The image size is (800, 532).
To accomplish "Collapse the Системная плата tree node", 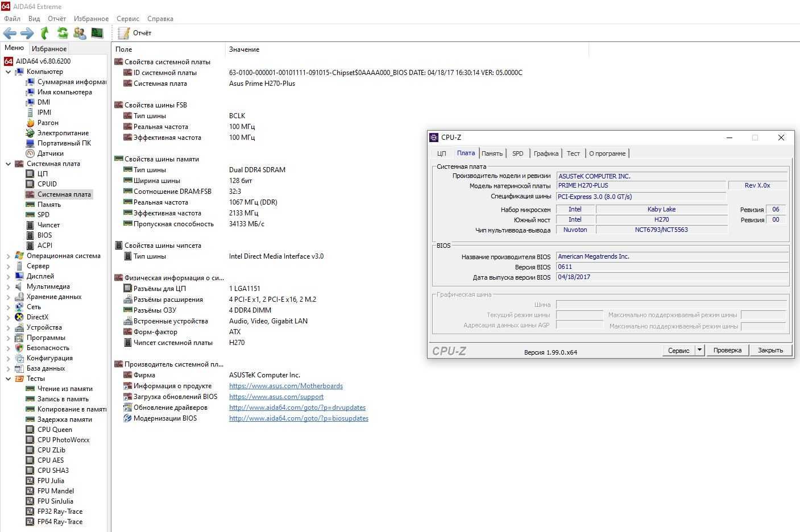I will 8,164.
